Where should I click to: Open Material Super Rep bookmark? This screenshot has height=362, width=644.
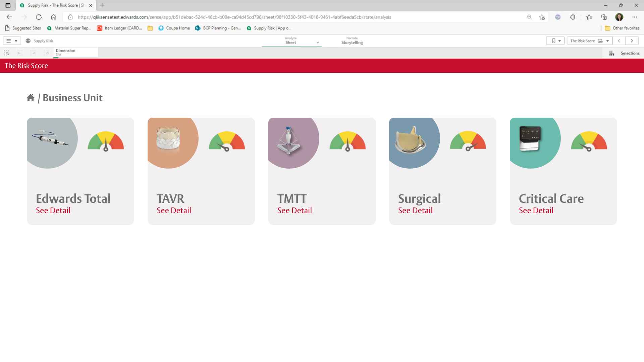tap(69, 28)
